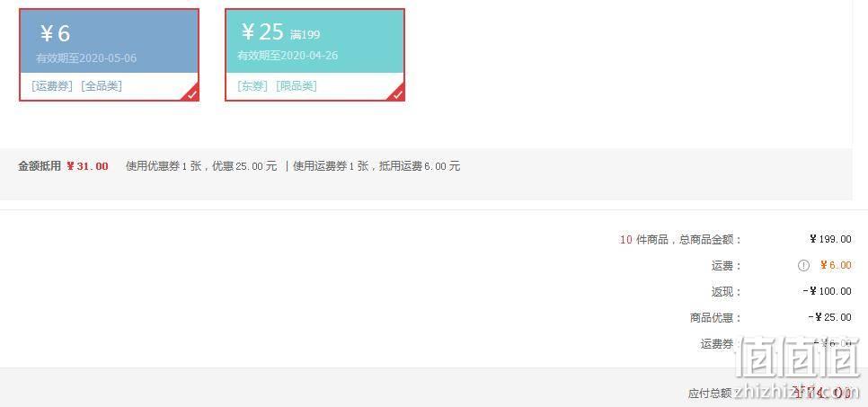Toggle the checkmark on the ¥6 coupon
The height and width of the screenshot is (407, 868).
(191, 94)
